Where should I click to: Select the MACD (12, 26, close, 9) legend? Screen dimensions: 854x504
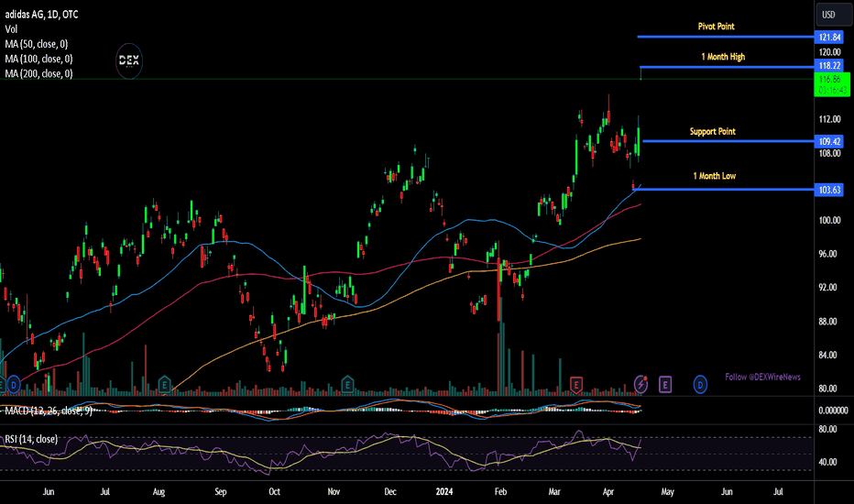49,411
